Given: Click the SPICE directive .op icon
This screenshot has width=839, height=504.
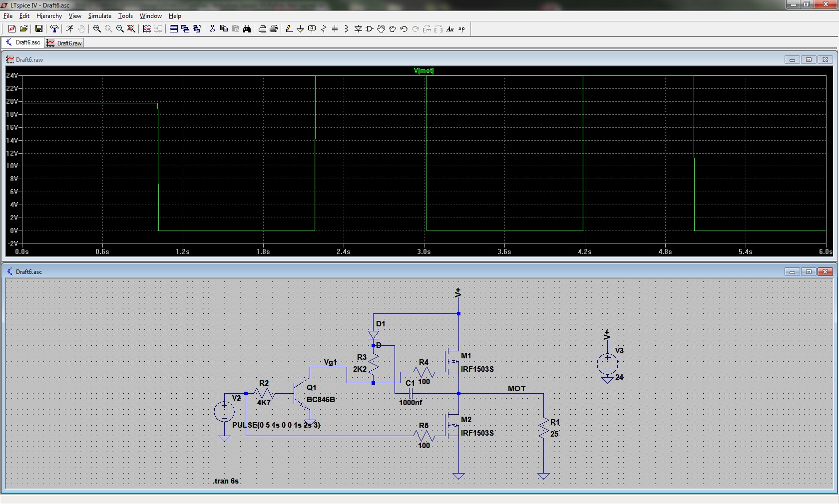Looking at the screenshot, I should click(461, 29).
